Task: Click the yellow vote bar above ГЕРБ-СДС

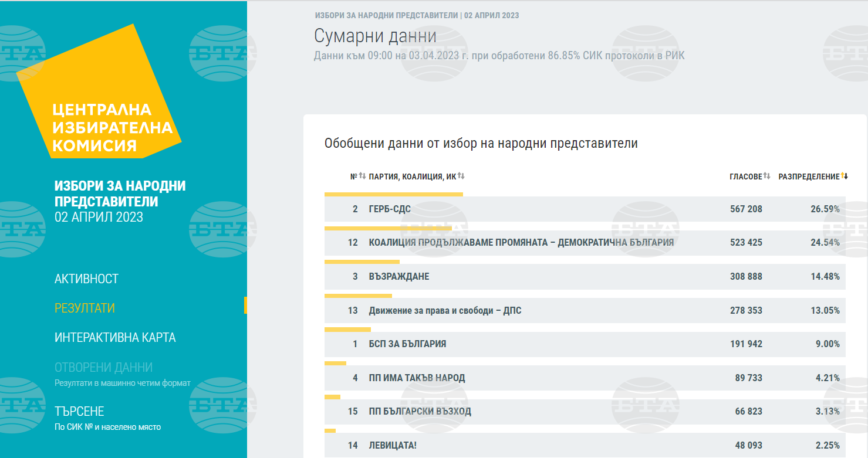Action: click(393, 194)
